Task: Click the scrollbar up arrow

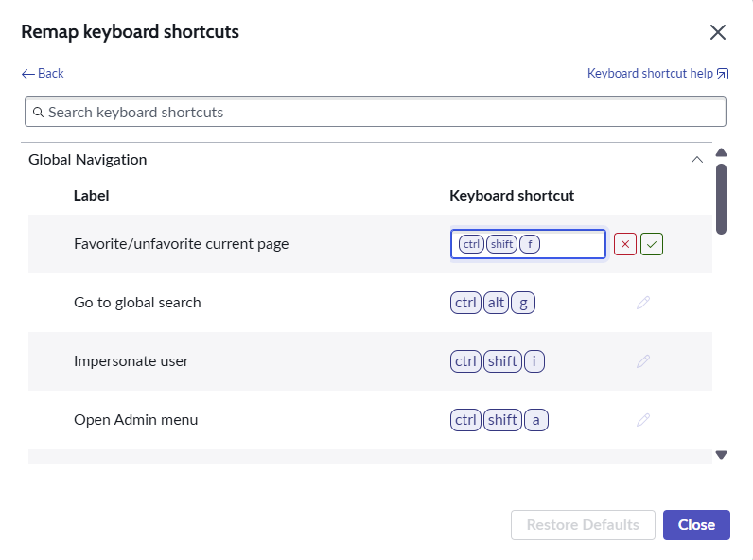Action: [721, 152]
